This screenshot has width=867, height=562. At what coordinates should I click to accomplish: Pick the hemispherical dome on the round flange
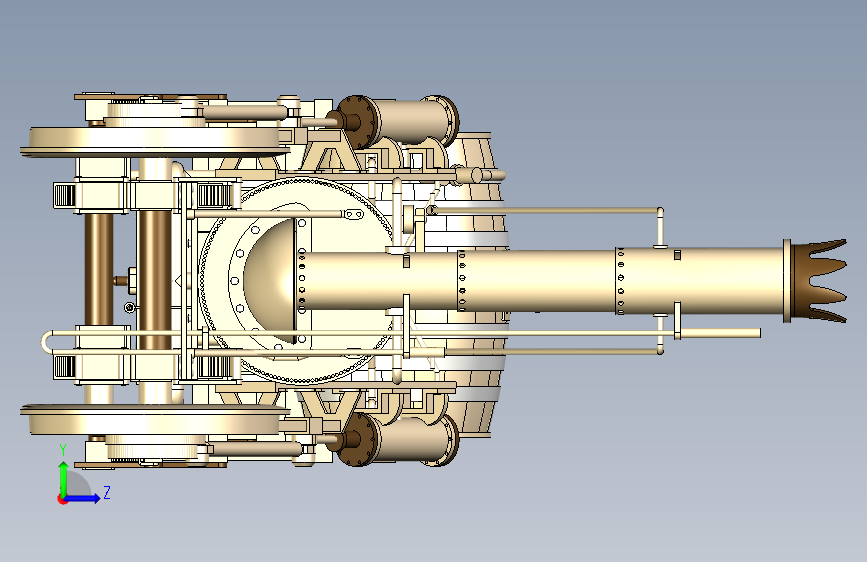pos(270,281)
